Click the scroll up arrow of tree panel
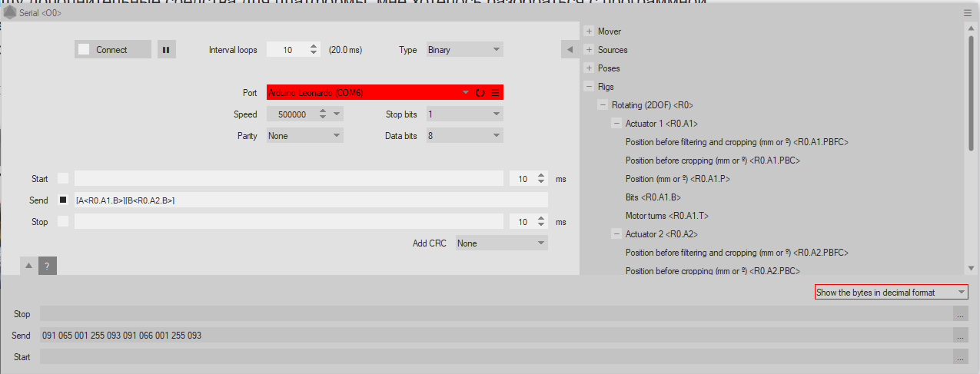 click(971, 28)
